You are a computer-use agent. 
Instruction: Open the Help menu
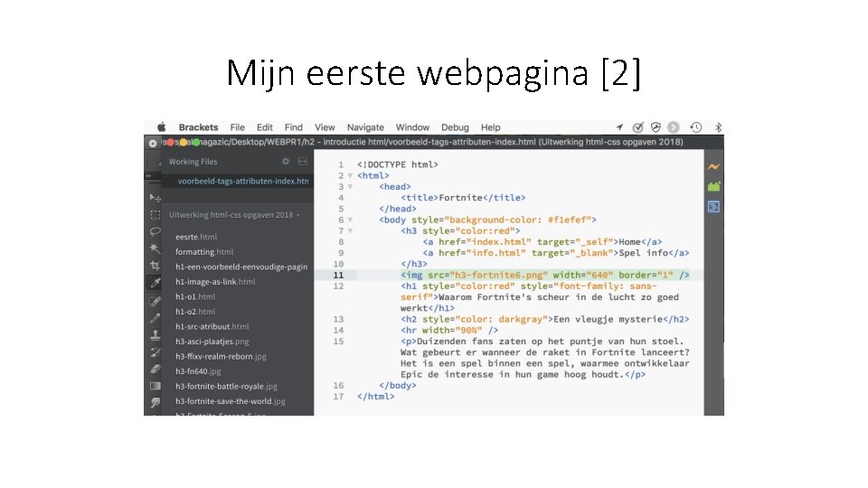click(x=490, y=127)
